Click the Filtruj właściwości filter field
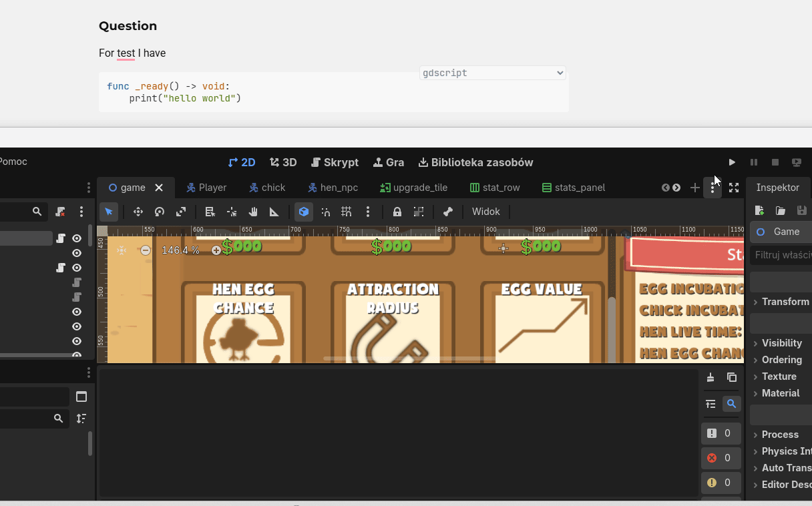Screen dimensions: 812x506 point(781,255)
